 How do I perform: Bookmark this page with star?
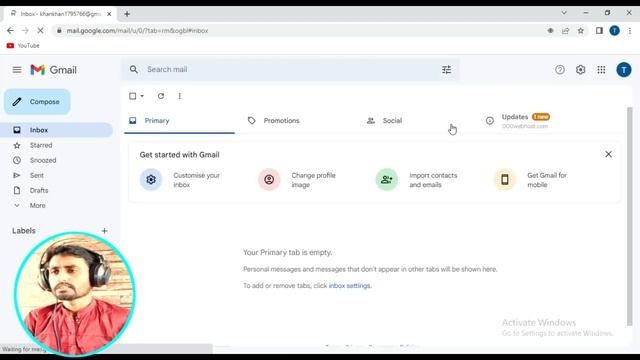(x=580, y=31)
